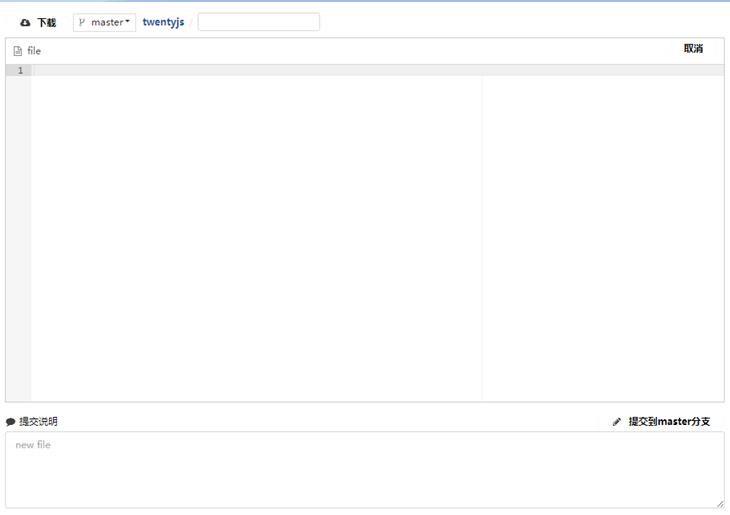The image size is (730, 515).
Task: Click the commit message speech bubble icon
Action: (10, 422)
